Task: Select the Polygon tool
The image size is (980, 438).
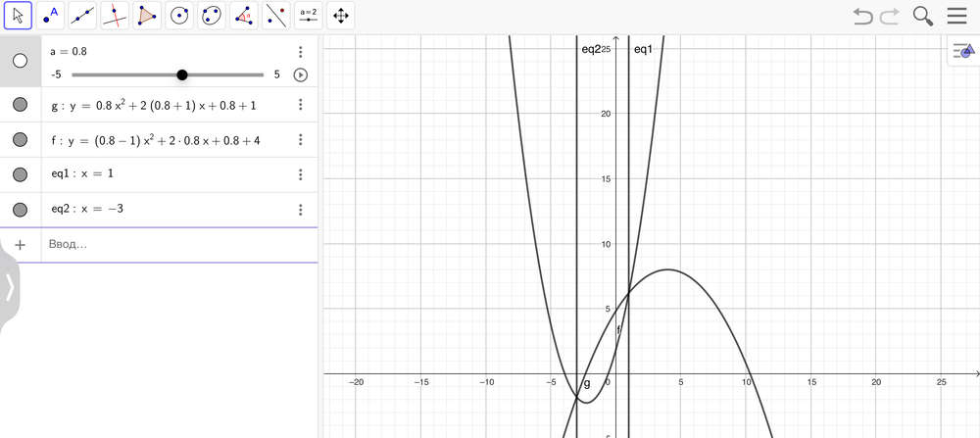Action: (x=146, y=16)
